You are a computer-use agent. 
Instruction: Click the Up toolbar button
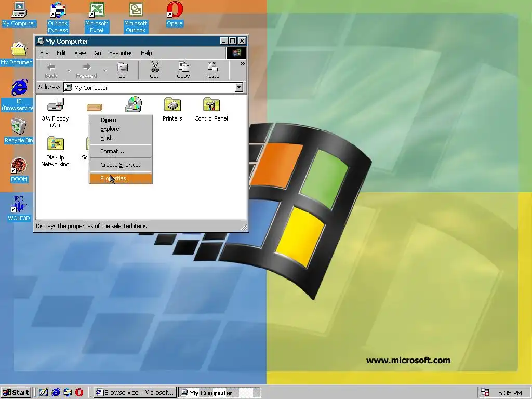pos(122,71)
